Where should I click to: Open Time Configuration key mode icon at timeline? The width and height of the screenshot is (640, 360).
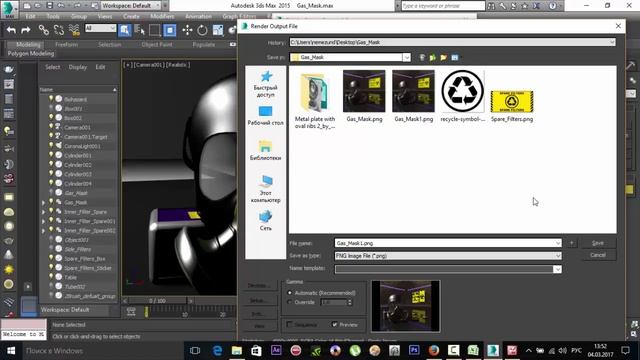tap(131, 312)
